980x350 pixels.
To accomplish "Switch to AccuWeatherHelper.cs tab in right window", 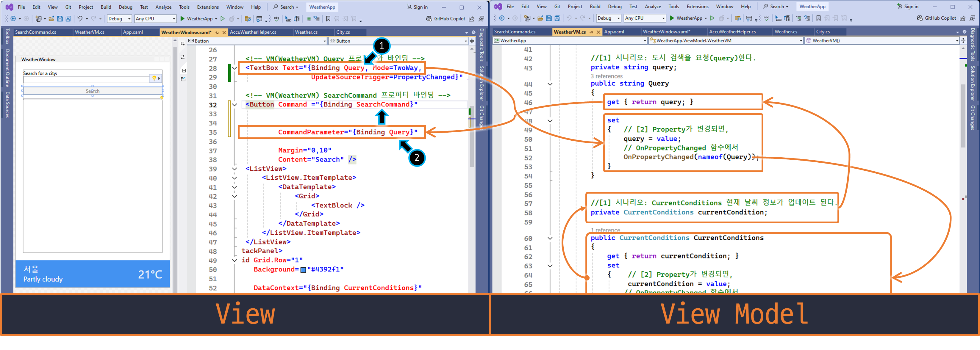I will pos(732,32).
